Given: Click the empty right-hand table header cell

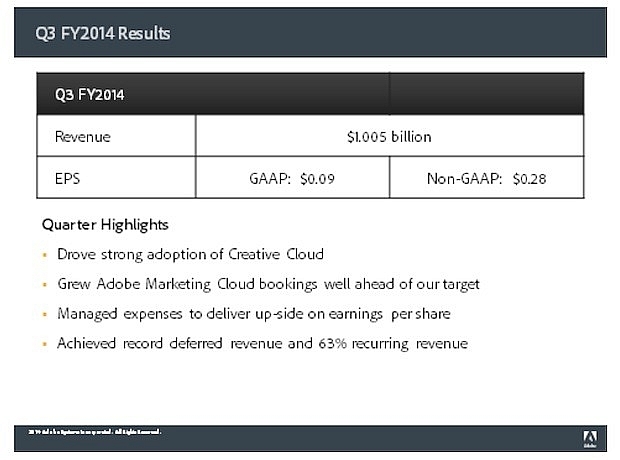Looking at the screenshot, I should coord(485,96).
